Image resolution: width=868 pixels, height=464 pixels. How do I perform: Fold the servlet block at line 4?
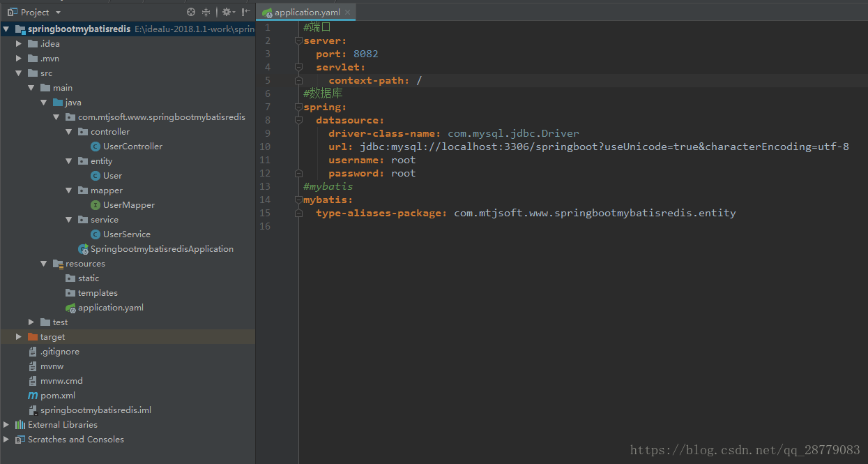(x=298, y=68)
